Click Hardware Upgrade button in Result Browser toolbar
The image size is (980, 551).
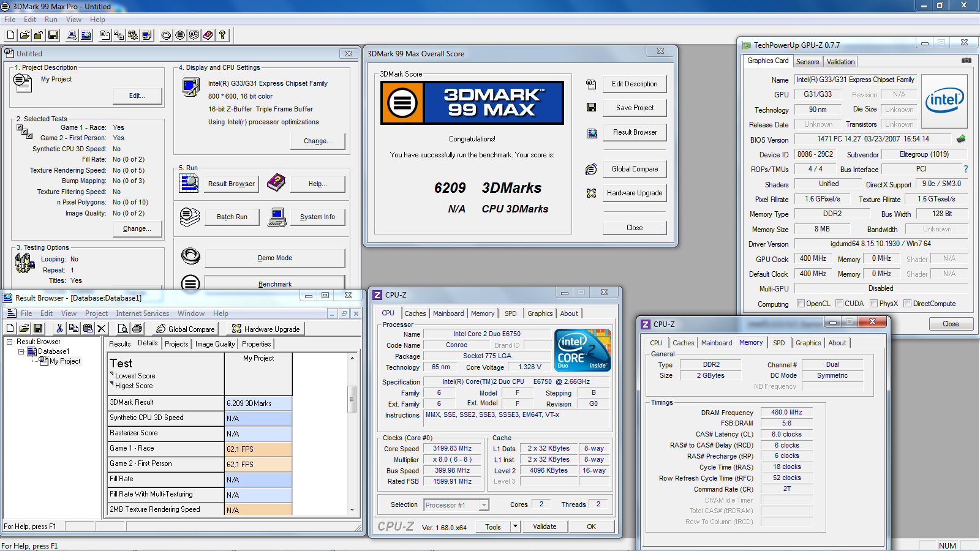(x=266, y=329)
